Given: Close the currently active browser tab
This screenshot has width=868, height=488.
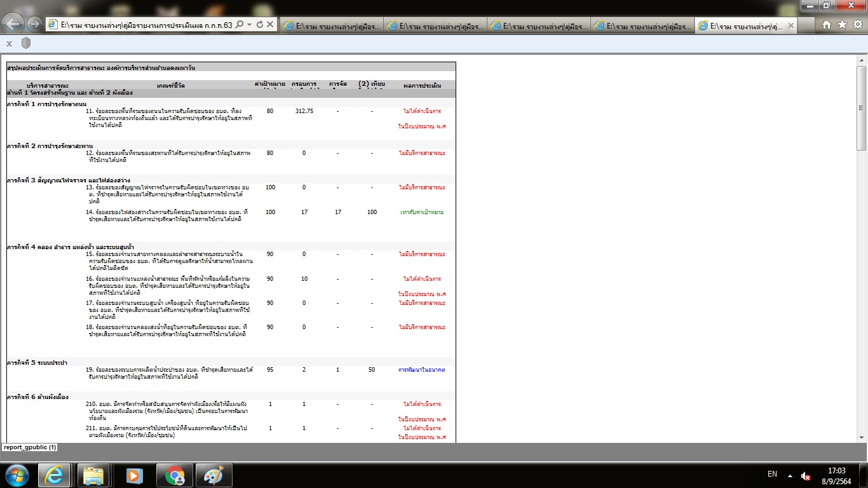Looking at the screenshot, I should point(791,25).
